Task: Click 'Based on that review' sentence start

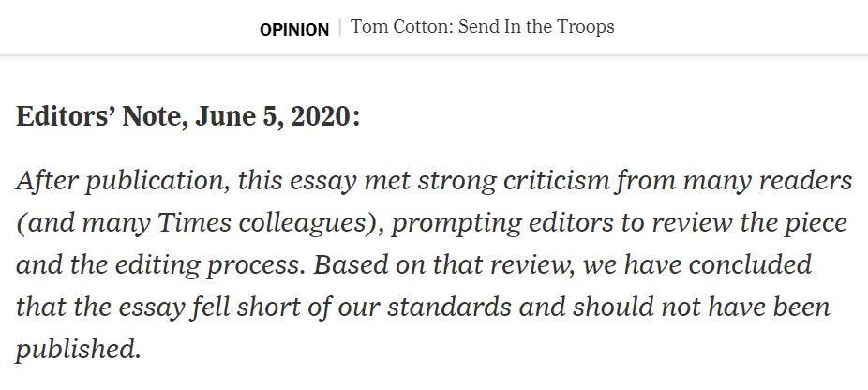Action: pos(444,265)
